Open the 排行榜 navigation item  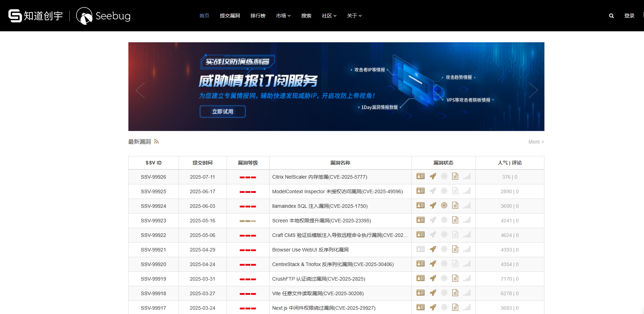tap(258, 16)
